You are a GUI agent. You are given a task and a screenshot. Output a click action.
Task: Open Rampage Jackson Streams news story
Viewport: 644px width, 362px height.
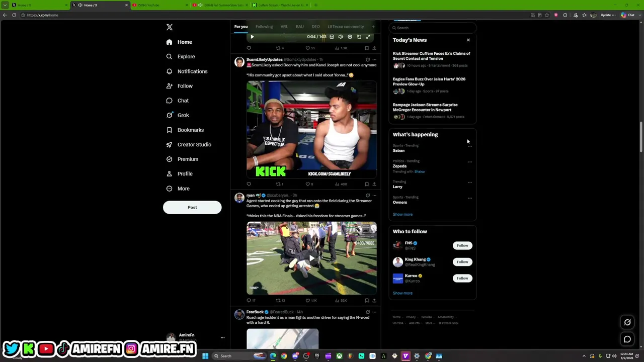432,111
